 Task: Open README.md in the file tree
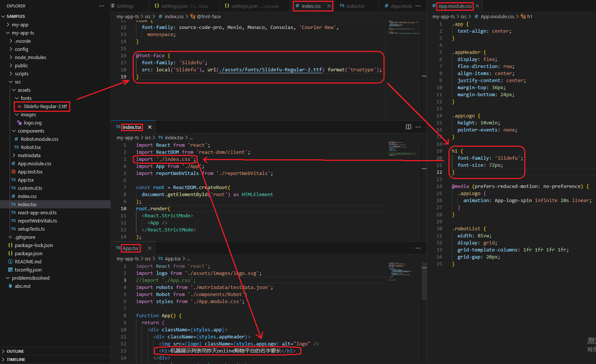[x=28, y=262]
